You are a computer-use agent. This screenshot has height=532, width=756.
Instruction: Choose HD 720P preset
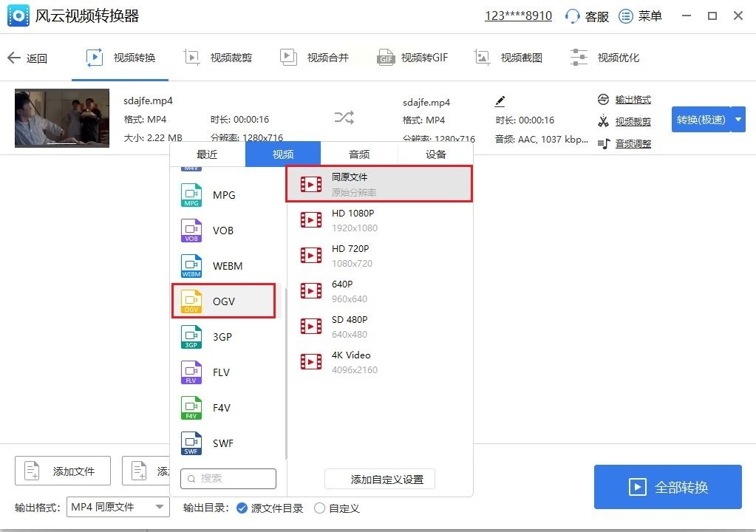click(379, 256)
